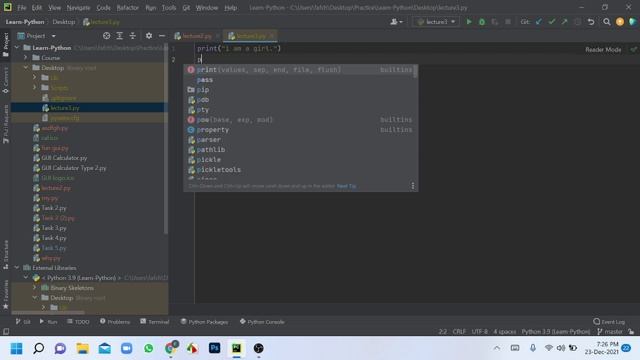This screenshot has width=640, height=360.
Task: Open the Problems tool window
Action: [x=115, y=322]
